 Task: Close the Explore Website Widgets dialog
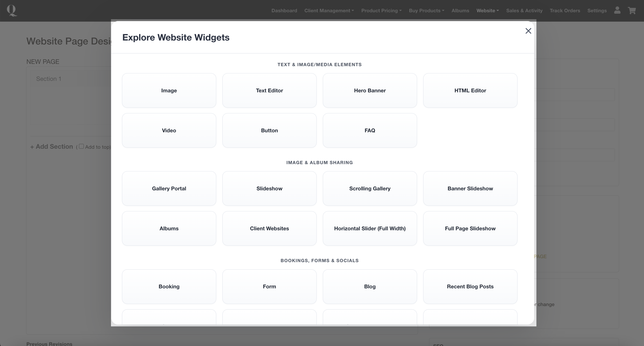[528, 31]
